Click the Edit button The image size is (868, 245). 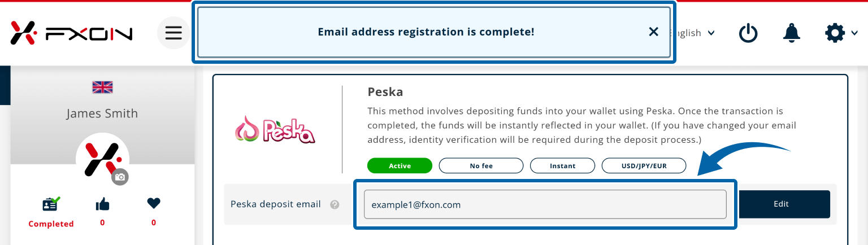(781, 204)
